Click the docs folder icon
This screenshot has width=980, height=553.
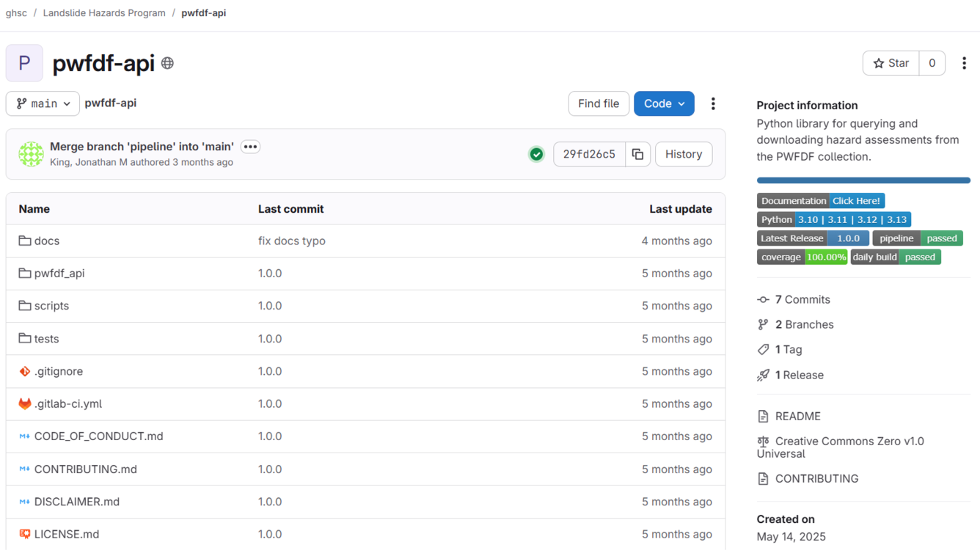[x=25, y=241]
